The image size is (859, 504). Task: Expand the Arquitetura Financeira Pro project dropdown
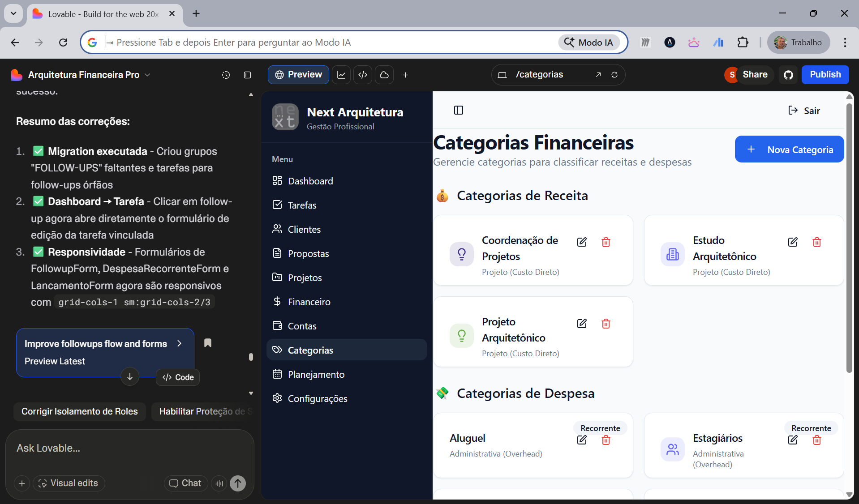(148, 75)
